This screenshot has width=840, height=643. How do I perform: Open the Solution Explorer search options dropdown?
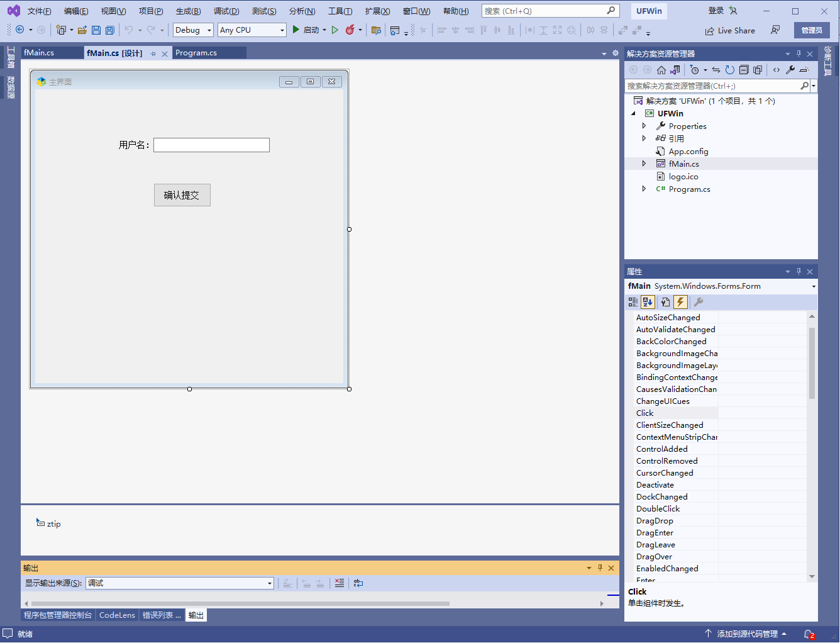(814, 86)
